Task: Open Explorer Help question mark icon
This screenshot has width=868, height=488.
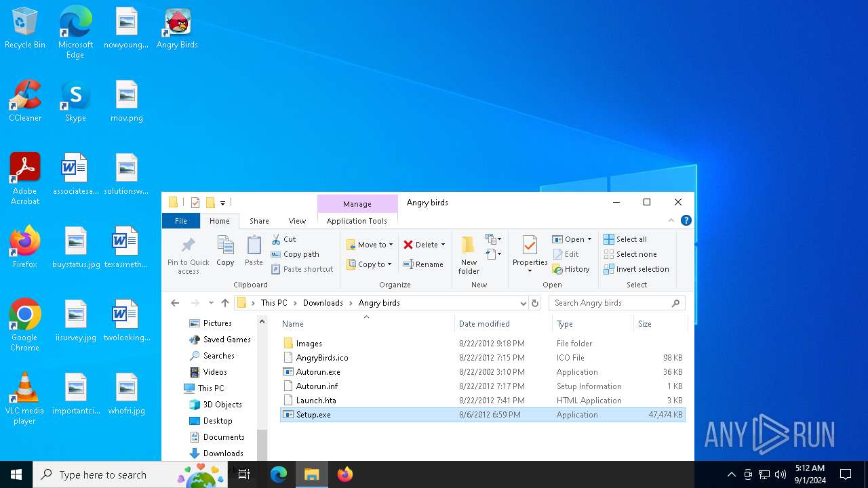Action: pos(686,220)
